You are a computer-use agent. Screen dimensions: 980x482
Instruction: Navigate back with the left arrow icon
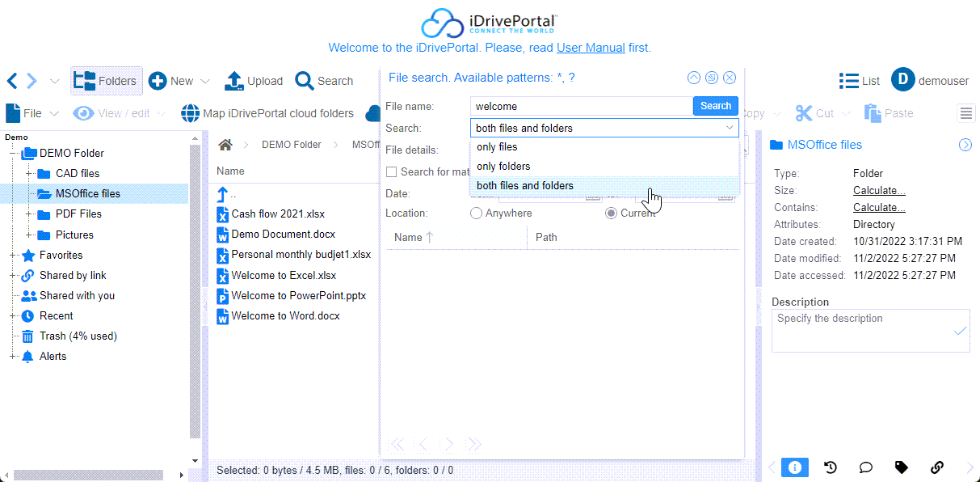12,81
